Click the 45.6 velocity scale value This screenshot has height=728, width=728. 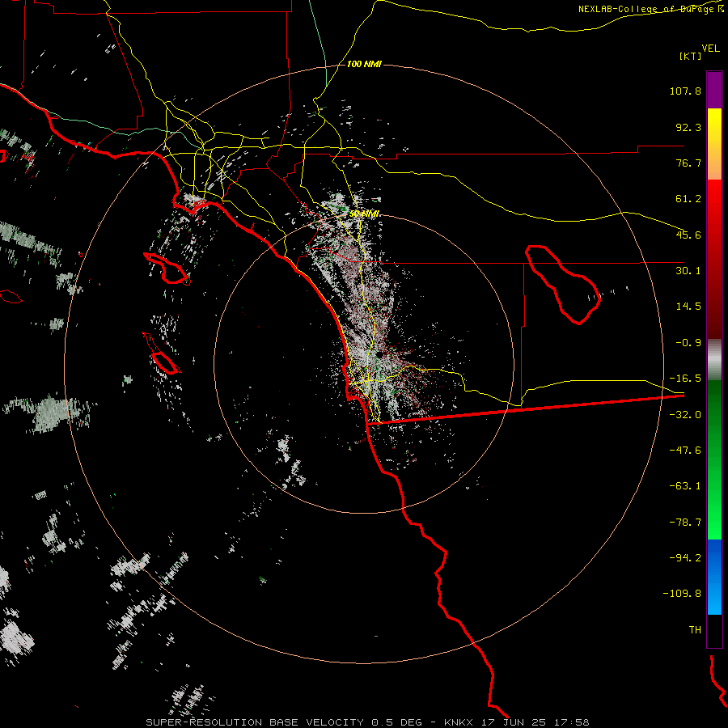[688, 235]
